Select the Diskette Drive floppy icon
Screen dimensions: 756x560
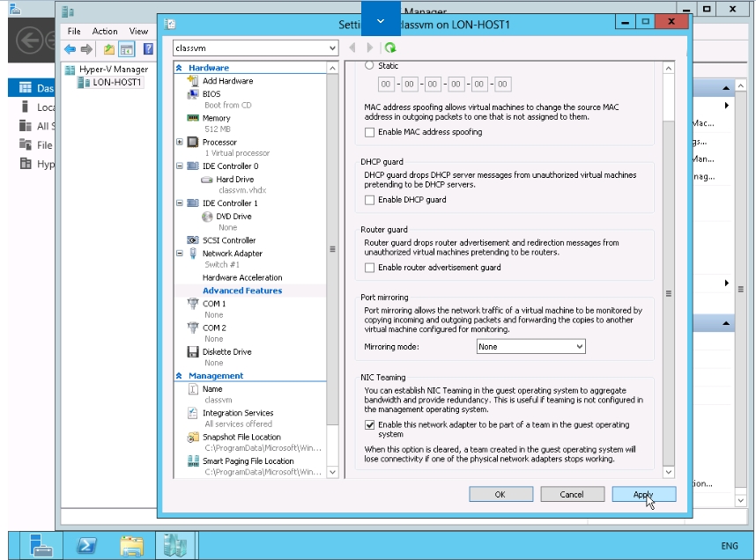(x=193, y=352)
